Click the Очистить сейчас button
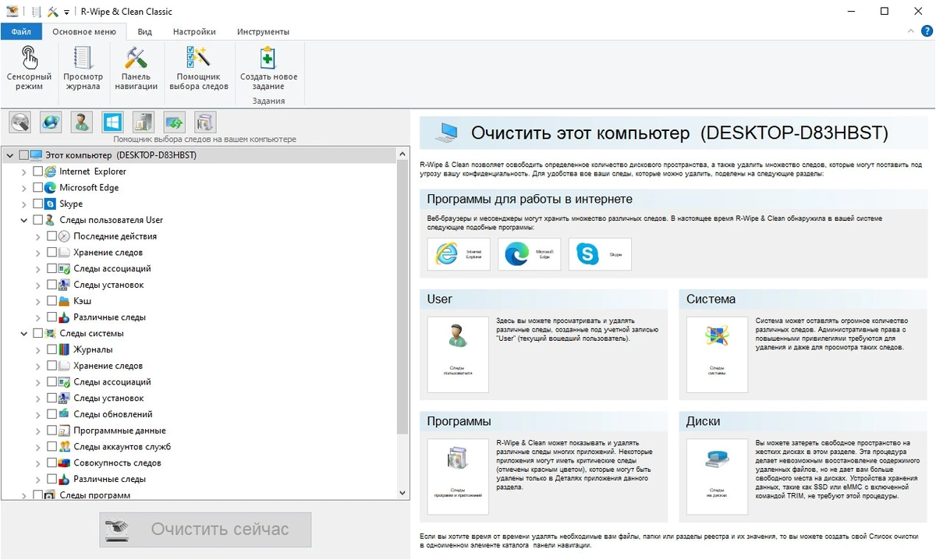The height and width of the screenshot is (560, 936). (x=205, y=530)
